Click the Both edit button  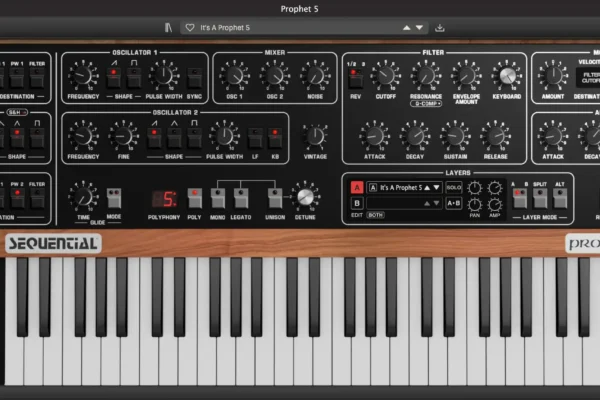pyautogui.click(x=375, y=215)
